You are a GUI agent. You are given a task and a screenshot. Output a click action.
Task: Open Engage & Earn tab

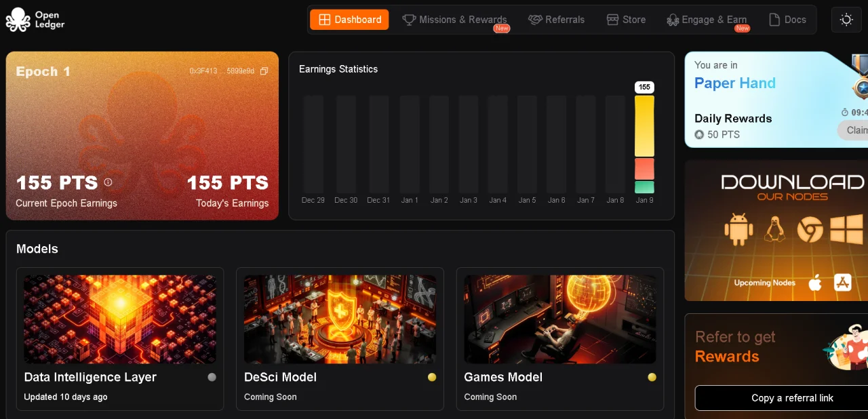[x=707, y=20]
